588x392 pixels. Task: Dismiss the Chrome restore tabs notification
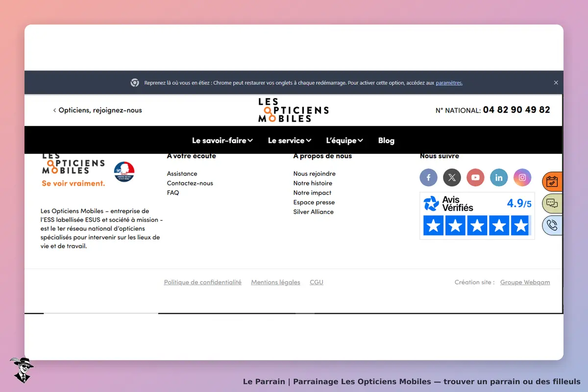(556, 83)
